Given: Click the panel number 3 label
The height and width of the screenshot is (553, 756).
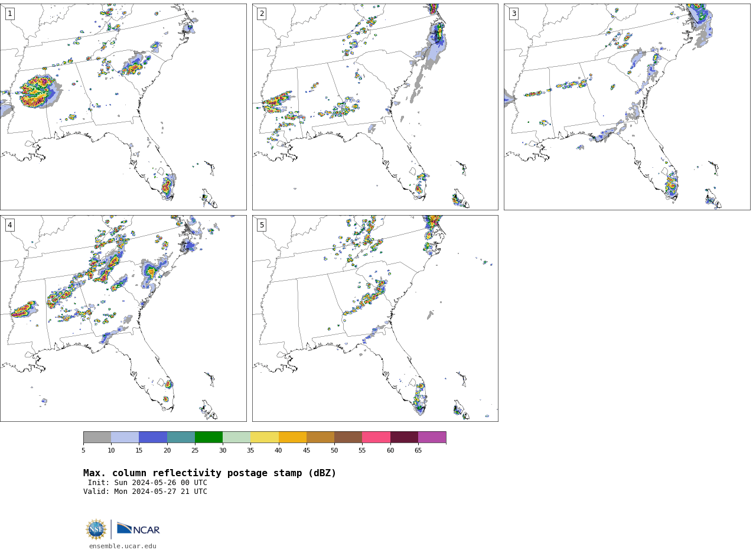Looking at the screenshot, I should (x=513, y=14).
